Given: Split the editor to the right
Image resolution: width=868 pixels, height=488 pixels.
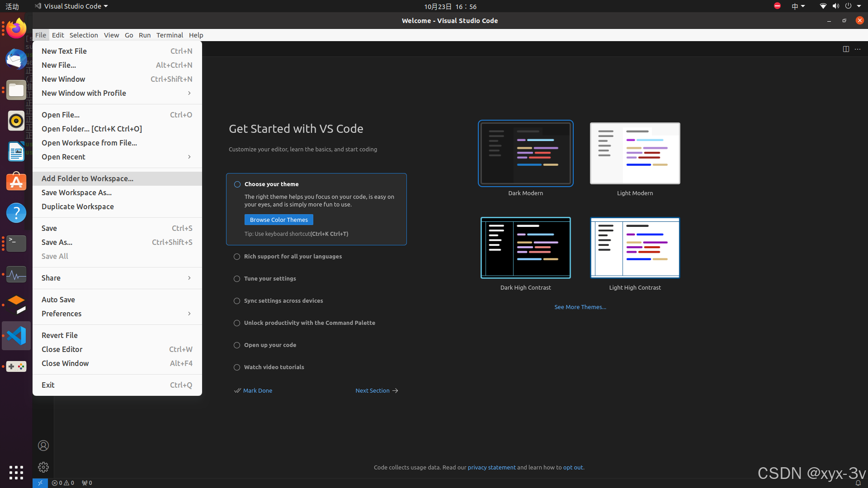Looking at the screenshot, I should (x=846, y=49).
